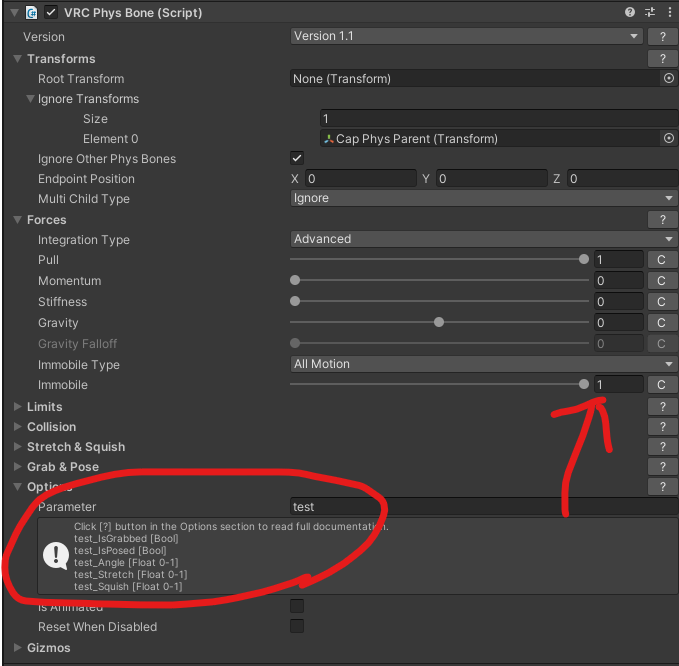
Task: Click the Gravity value field
Action: (619, 323)
